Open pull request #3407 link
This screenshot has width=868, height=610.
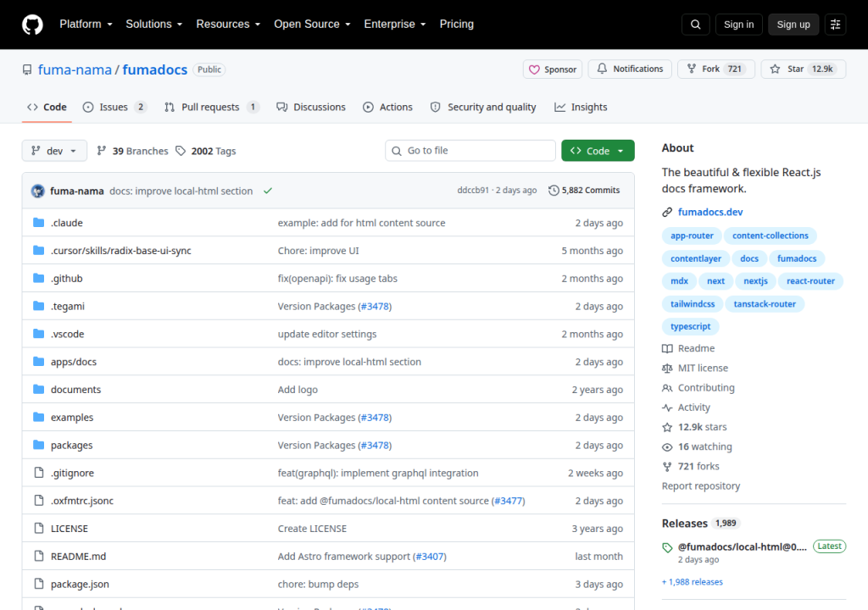(x=429, y=557)
